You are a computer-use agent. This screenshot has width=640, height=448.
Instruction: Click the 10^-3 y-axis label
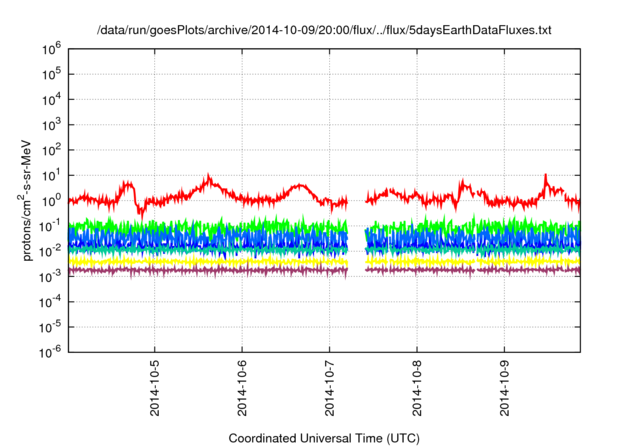pos(50,277)
